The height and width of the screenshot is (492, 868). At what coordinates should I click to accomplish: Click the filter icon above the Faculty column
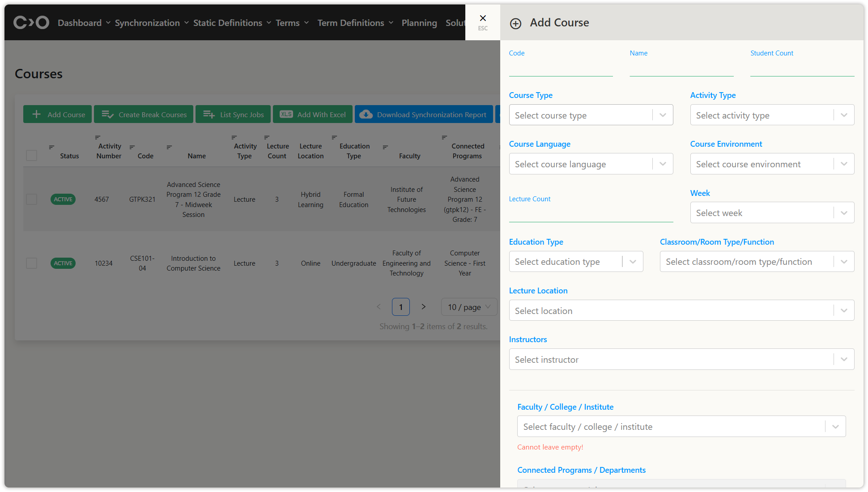[385, 147]
